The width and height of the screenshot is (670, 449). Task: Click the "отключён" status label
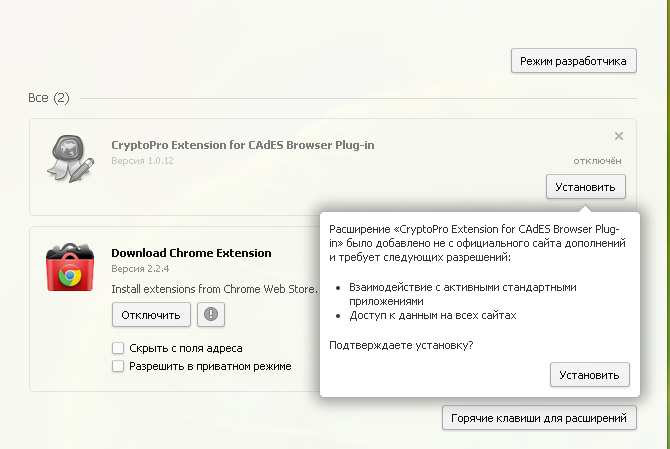[x=598, y=160]
